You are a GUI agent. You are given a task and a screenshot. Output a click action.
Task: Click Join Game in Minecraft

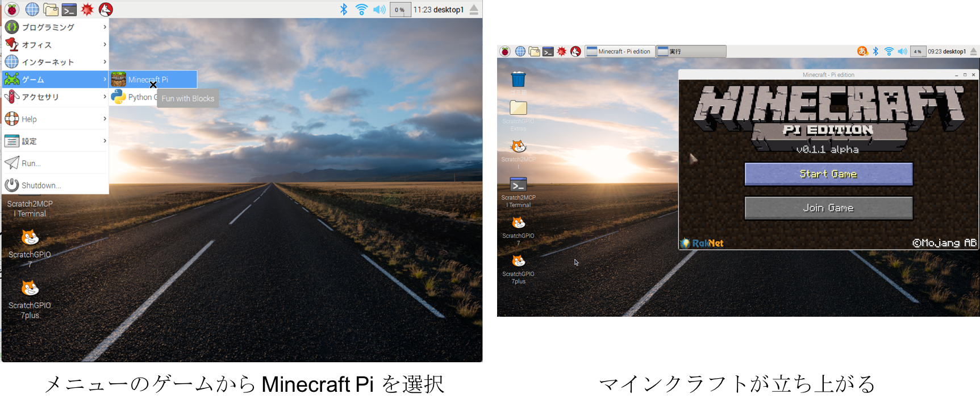[828, 208]
